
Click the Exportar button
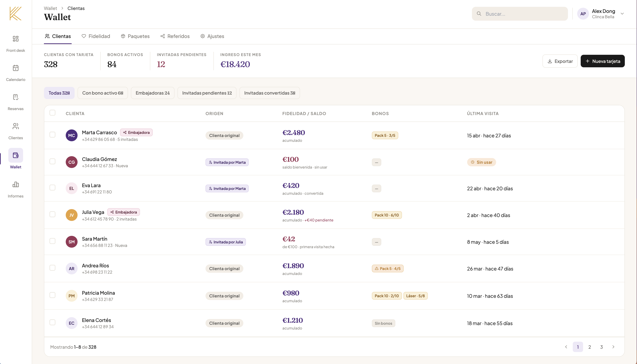pos(560,61)
